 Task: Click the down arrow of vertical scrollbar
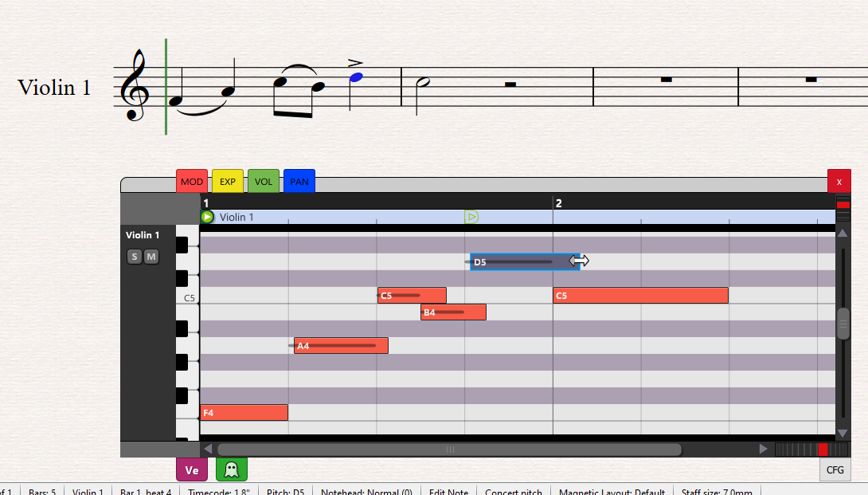[843, 433]
